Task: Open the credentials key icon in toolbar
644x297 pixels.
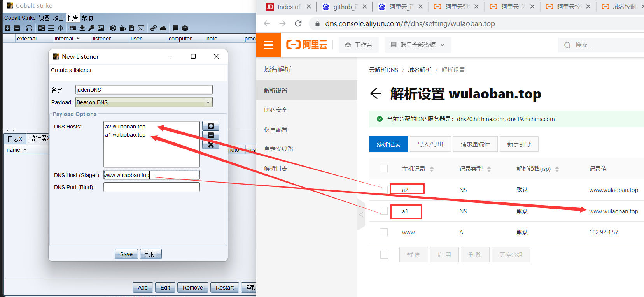Action: [x=91, y=28]
